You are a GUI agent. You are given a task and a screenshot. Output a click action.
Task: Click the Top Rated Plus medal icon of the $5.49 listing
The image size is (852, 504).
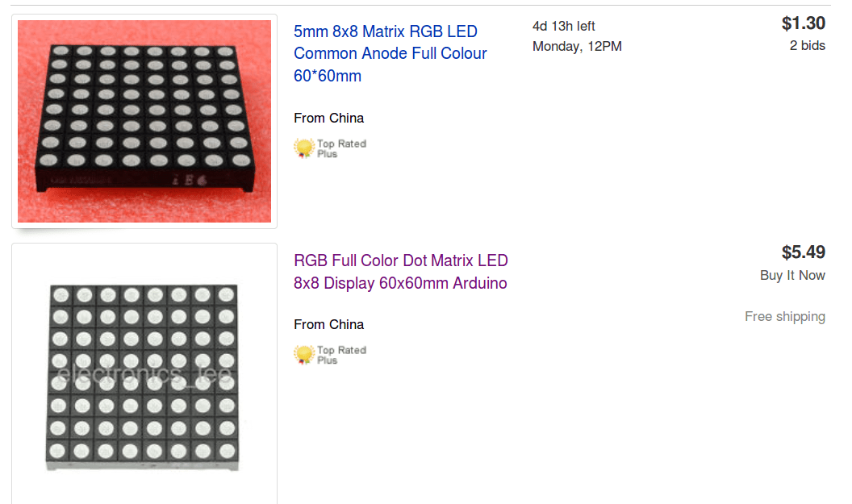pyautogui.click(x=303, y=354)
